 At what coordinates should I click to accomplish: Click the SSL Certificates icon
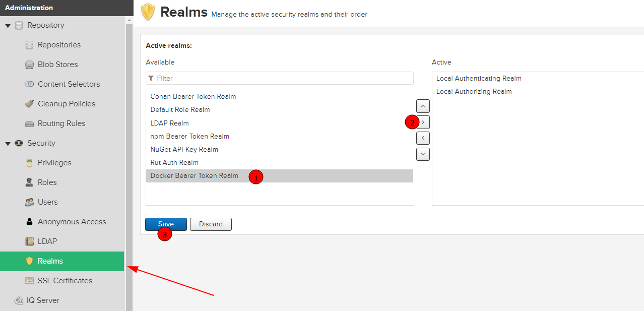point(29,281)
